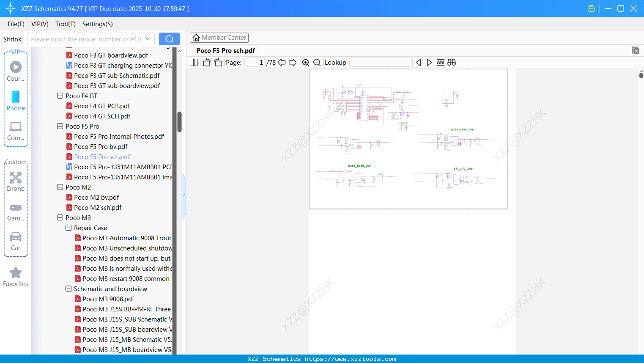Go to the next page arrow
The width and height of the screenshot is (644, 363).
293,63
